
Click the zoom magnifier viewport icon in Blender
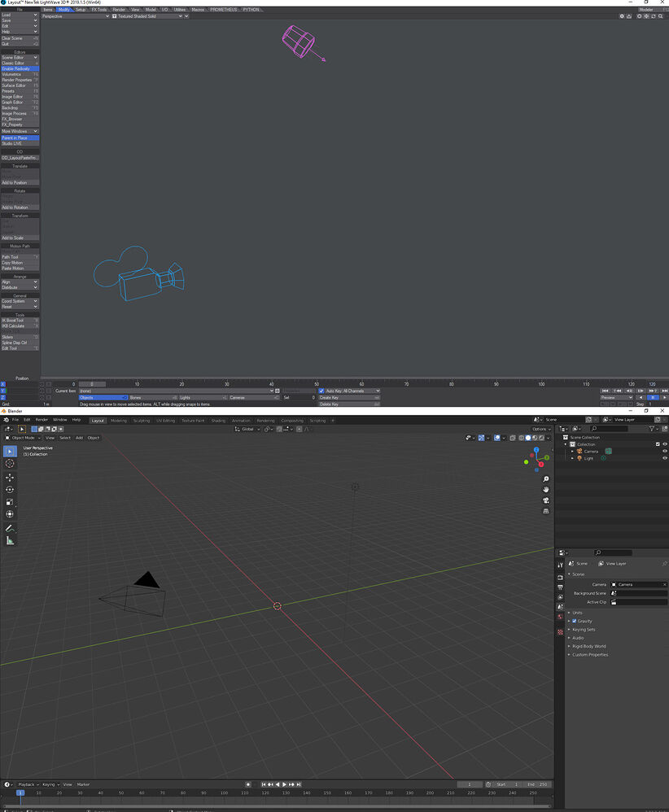[x=545, y=479]
